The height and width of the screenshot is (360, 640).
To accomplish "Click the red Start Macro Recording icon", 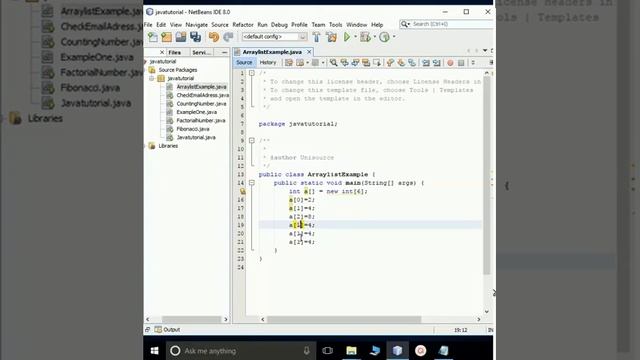I will (450, 62).
